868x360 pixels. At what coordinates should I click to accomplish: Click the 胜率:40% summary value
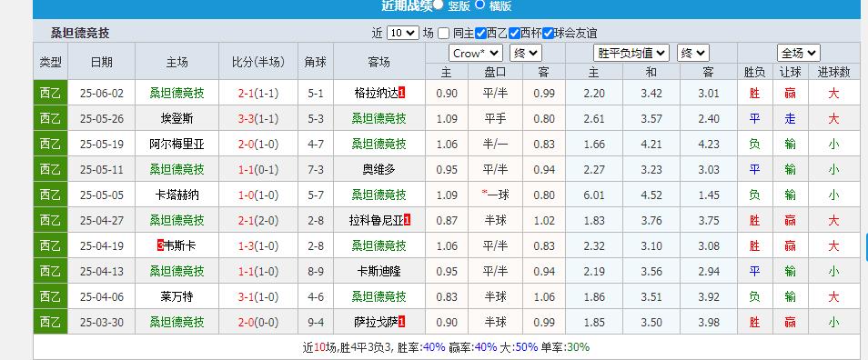pos(421,347)
